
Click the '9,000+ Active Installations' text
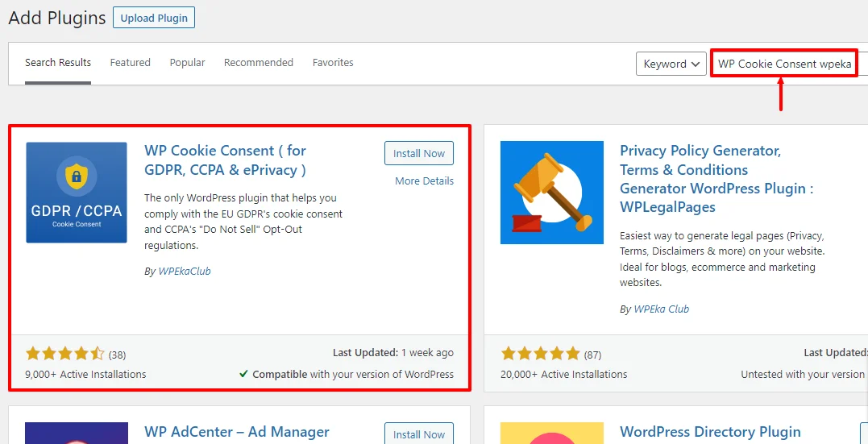point(85,374)
